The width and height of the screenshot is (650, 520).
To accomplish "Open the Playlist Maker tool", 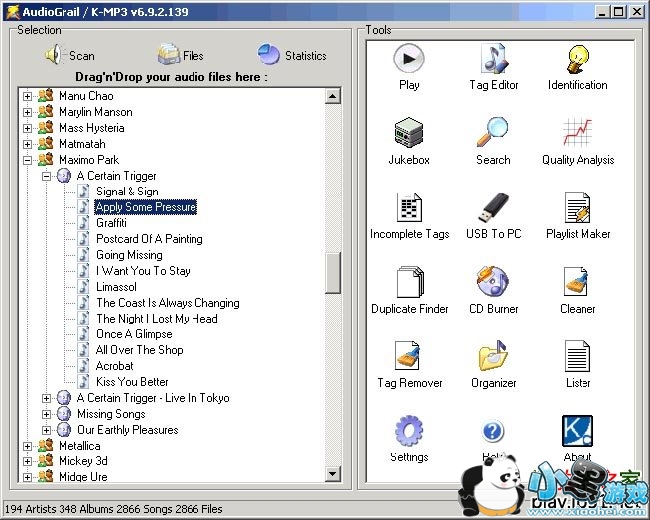I will point(578,216).
